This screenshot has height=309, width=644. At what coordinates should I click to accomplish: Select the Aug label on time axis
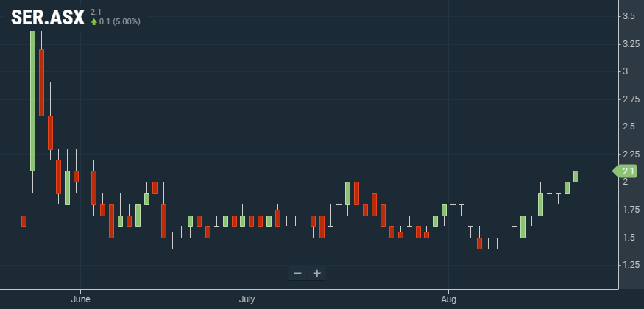pyautogui.click(x=448, y=299)
